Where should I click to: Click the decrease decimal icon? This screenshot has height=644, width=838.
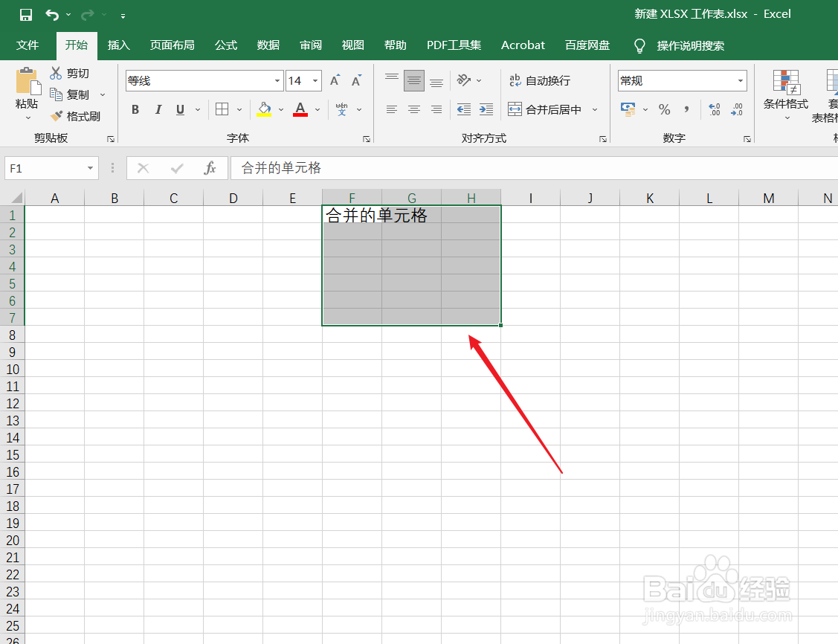[737, 109]
